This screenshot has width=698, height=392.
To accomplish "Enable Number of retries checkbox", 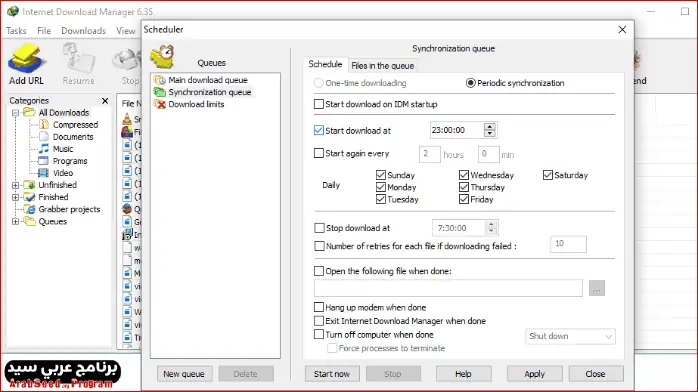I will (x=319, y=246).
